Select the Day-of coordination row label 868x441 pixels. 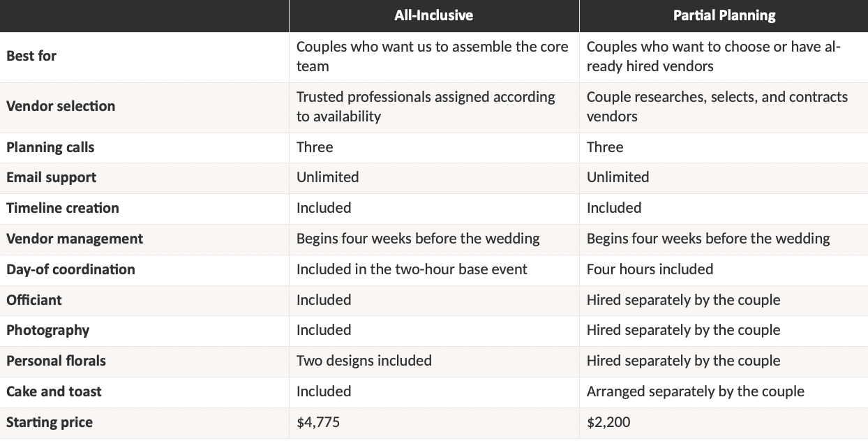coord(70,269)
